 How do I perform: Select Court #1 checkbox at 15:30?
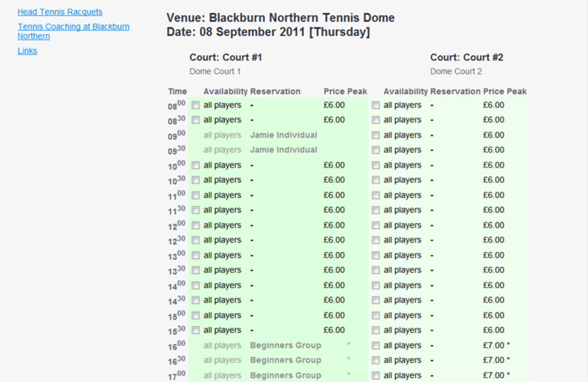pos(196,330)
